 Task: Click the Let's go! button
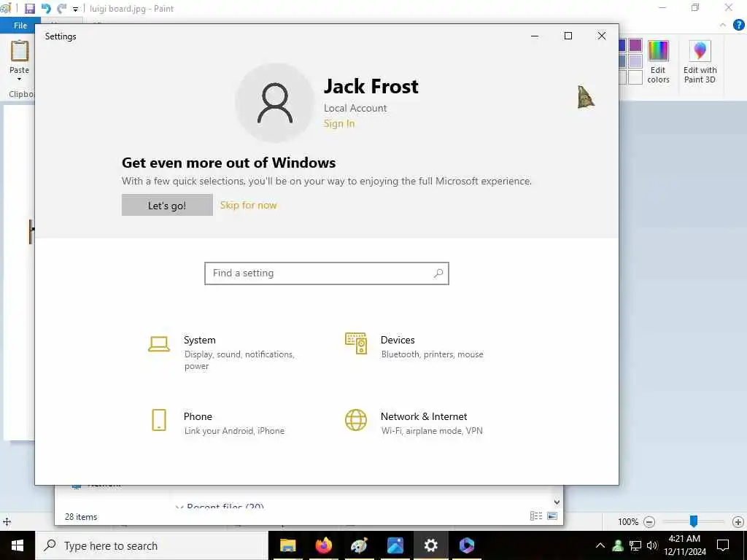[x=167, y=205]
